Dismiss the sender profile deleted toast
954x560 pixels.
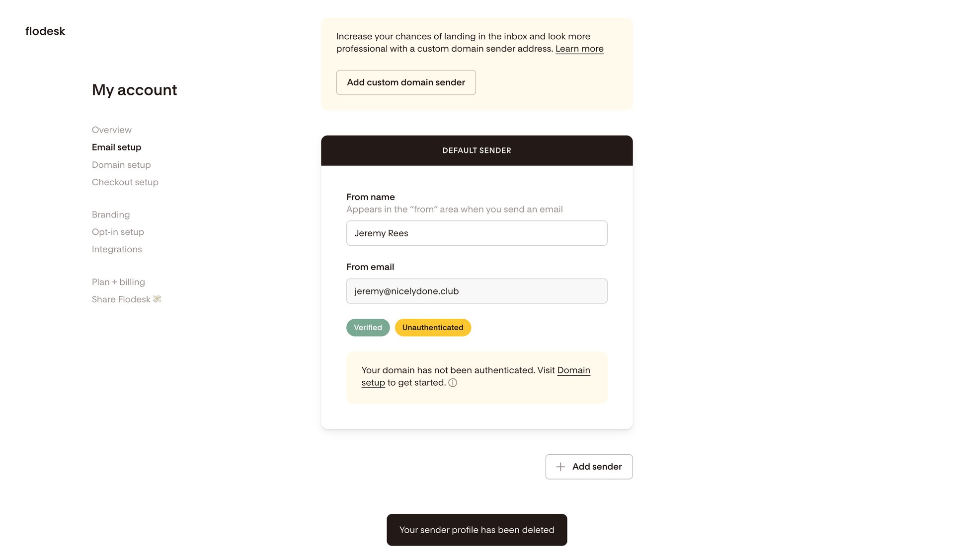477,530
